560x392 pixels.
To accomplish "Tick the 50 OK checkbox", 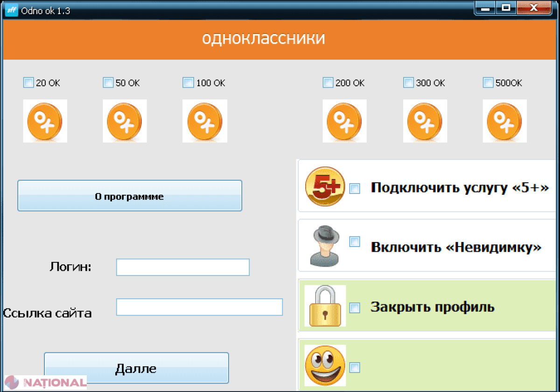I will (108, 83).
